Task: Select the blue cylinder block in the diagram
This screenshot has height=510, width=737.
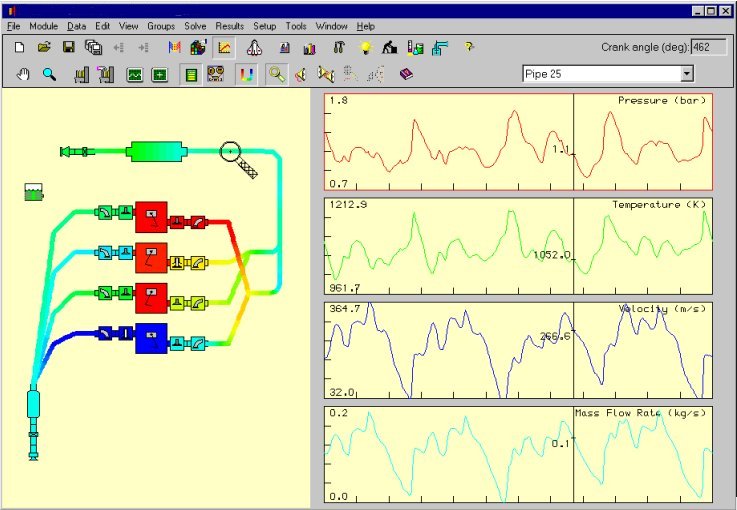Action: [151, 338]
